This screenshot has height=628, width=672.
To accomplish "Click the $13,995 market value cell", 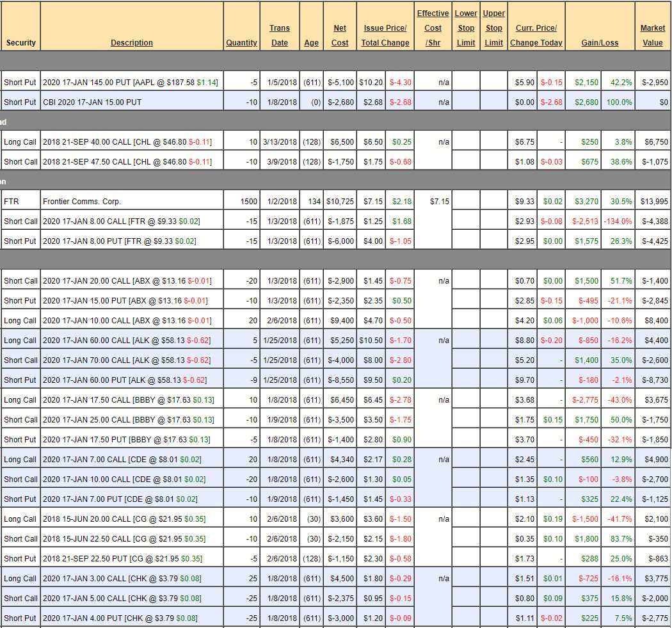I will coord(654,201).
